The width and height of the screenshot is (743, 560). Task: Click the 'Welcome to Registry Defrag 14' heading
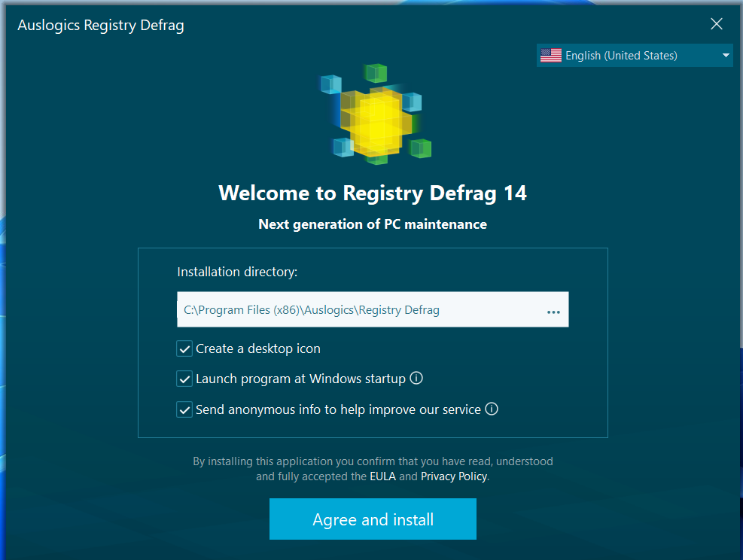point(373,193)
